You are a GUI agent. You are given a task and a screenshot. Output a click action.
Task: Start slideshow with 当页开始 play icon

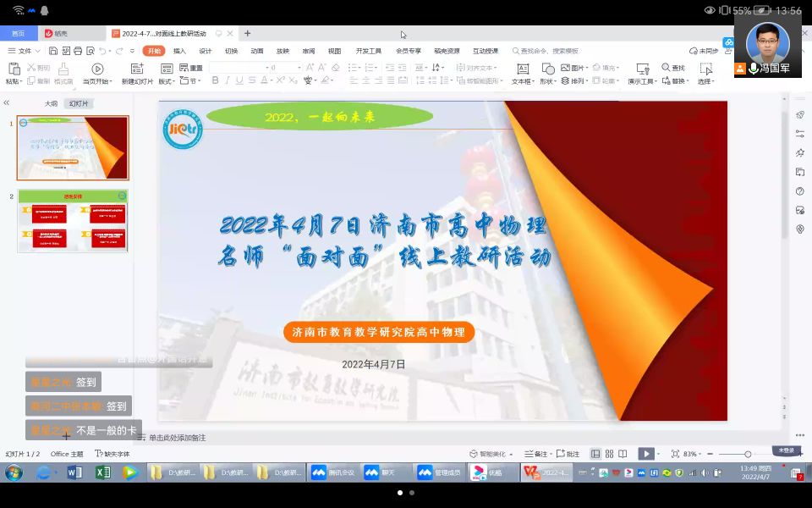click(97, 69)
